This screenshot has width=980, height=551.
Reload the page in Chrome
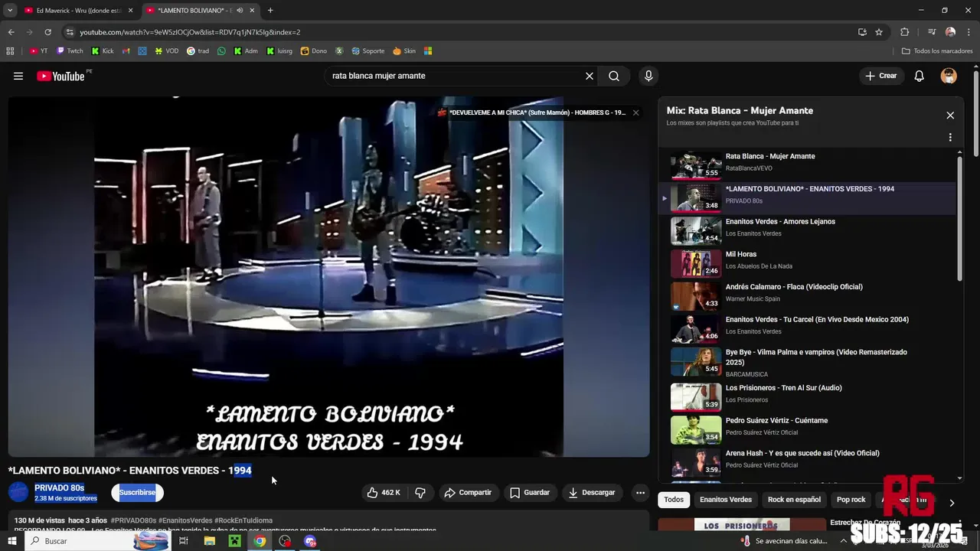[x=47, y=32]
